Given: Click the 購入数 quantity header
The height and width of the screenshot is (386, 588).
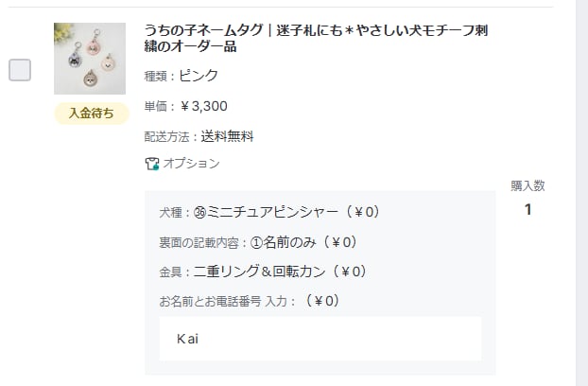Looking at the screenshot, I should point(527,185).
